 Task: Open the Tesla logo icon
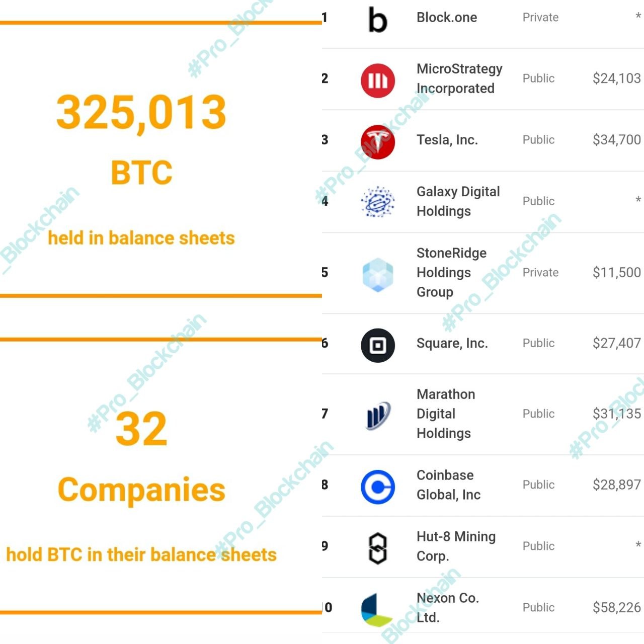(378, 141)
